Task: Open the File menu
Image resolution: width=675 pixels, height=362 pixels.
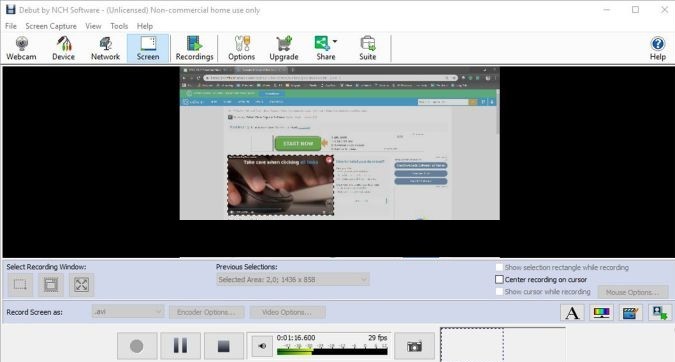Action: [x=11, y=26]
